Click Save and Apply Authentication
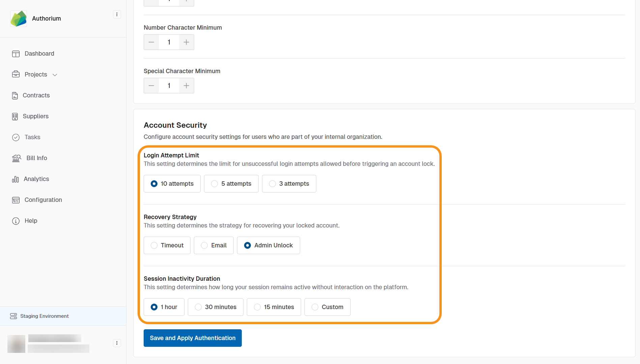The height and width of the screenshot is (364, 640). pos(193,338)
